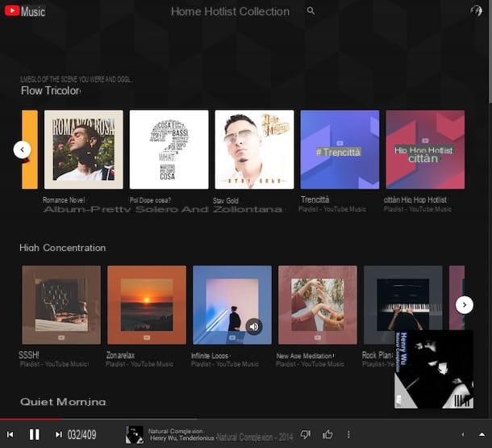Image resolution: width=492 pixels, height=448 pixels.
Task: Click the 032/409 playback time
Action: tap(82, 434)
